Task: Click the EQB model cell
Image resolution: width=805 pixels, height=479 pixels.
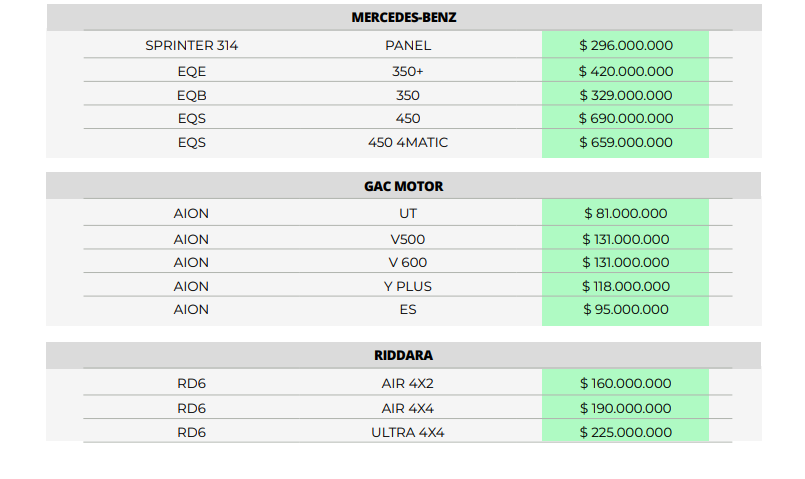Action: (x=191, y=95)
